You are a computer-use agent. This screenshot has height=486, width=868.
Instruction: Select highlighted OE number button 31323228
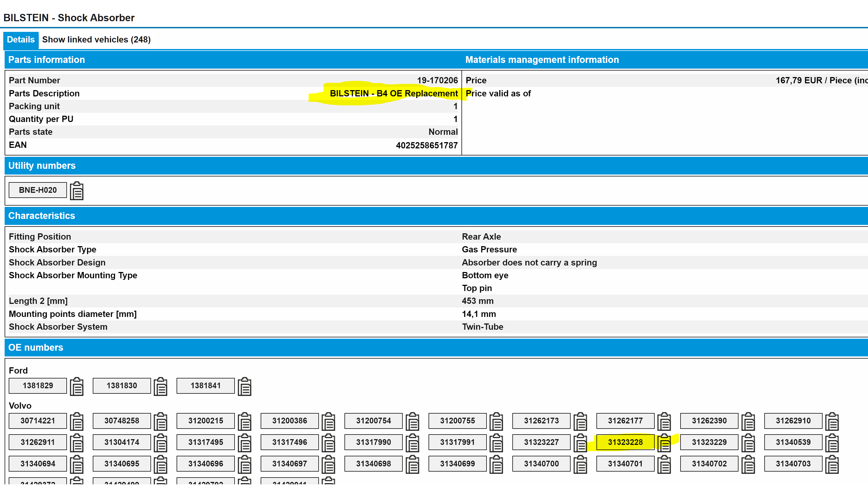625,442
